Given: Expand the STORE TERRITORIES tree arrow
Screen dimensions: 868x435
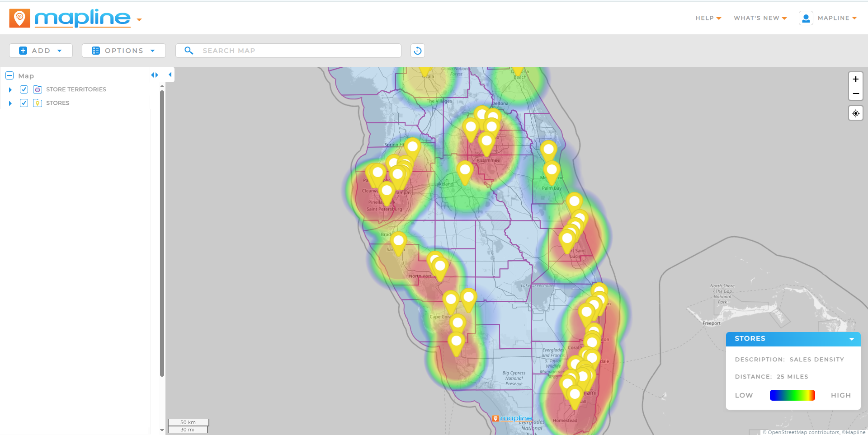Looking at the screenshot, I should [10, 89].
